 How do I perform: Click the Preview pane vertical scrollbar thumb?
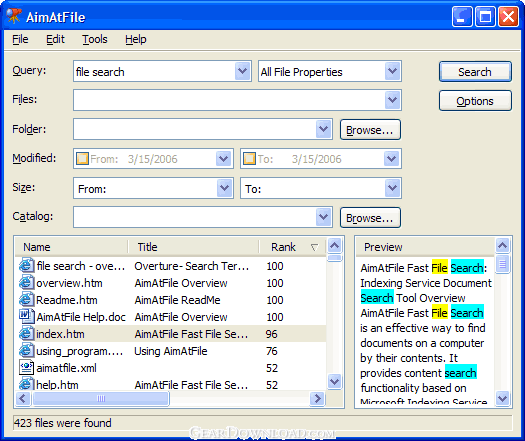[x=502, y=264]
